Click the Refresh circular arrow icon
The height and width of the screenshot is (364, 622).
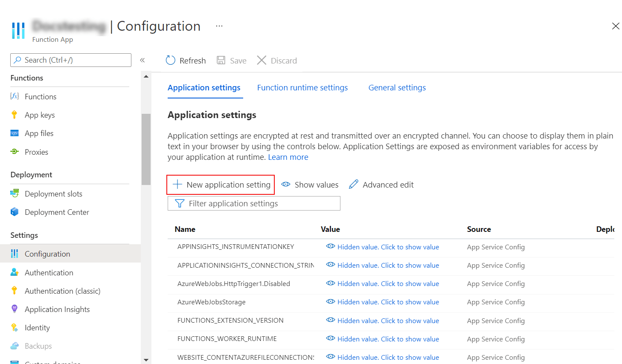point(171,61)
